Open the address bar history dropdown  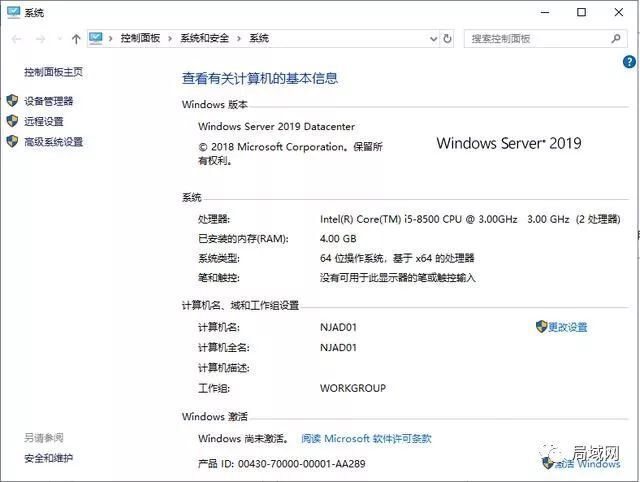pyautogui.click(x=431, y=39)
